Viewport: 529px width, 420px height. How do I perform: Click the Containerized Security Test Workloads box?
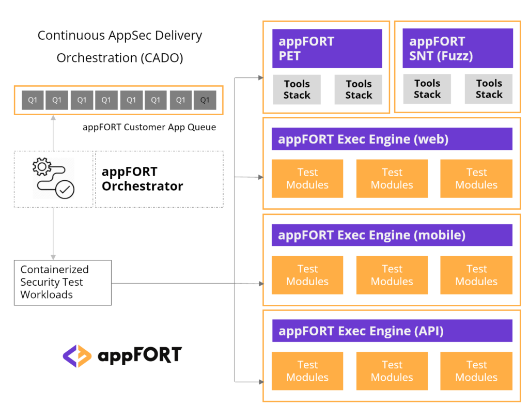coord(63,283)
